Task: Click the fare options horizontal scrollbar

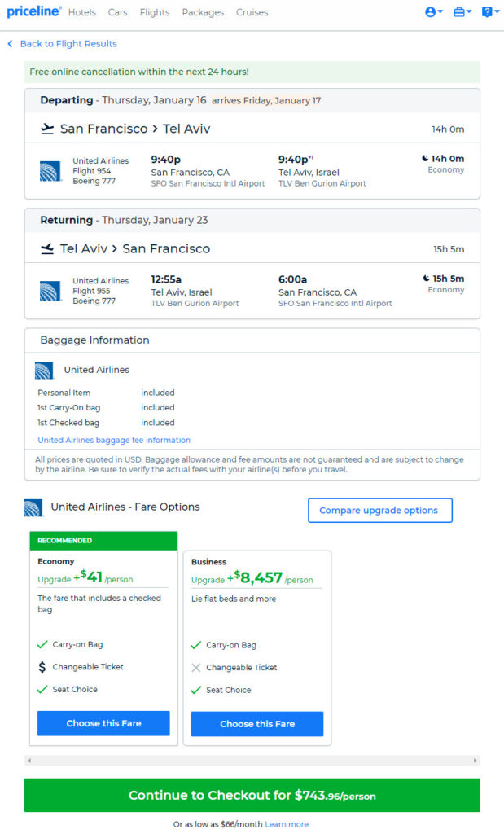Action: pos(252,761)
